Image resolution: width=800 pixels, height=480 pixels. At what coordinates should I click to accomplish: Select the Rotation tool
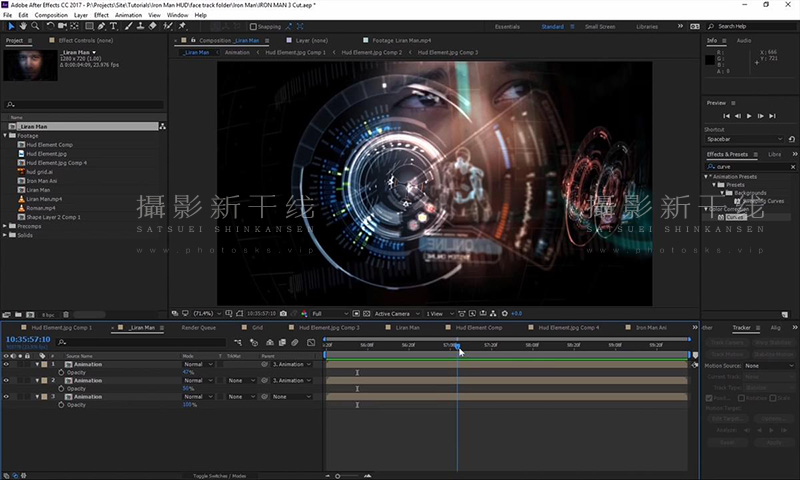coord(50,26)
